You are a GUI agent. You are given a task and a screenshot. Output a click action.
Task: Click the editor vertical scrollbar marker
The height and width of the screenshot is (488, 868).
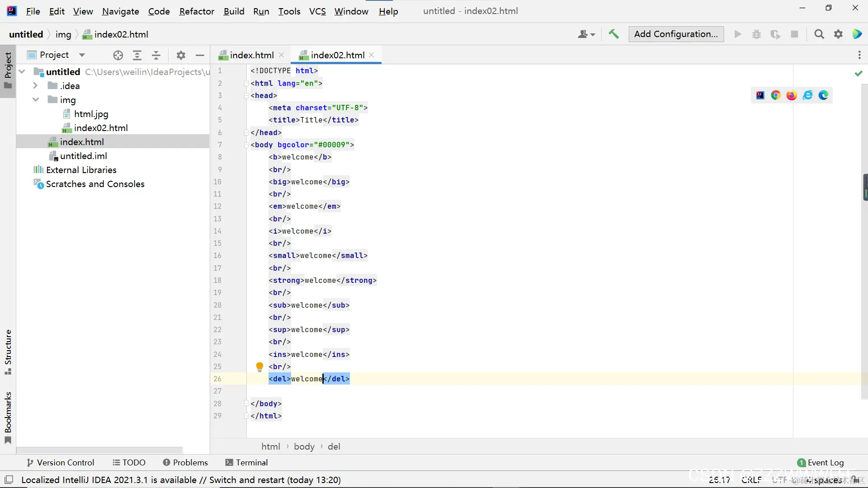[865, 187]
